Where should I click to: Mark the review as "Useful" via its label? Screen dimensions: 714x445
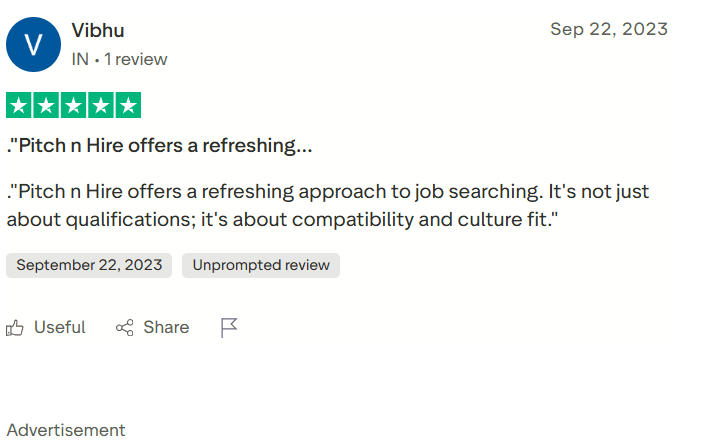pyautogui.click(x=60, y=328)
